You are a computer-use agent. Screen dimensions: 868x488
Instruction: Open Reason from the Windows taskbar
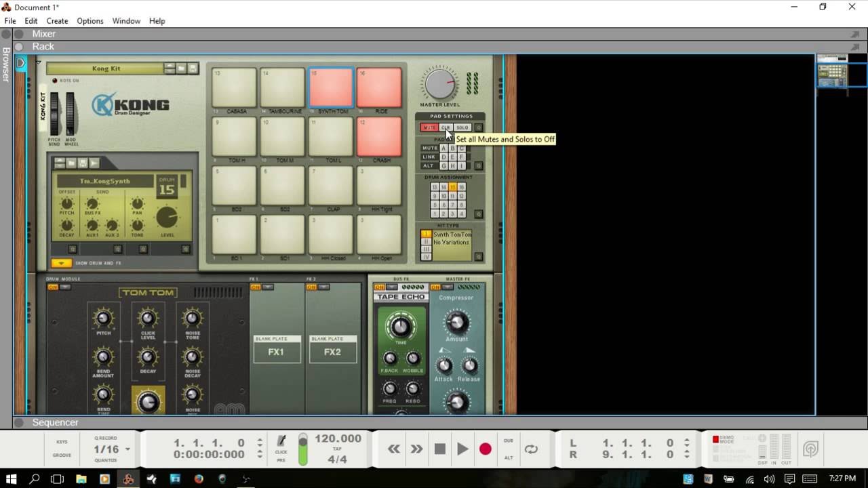point(128,479)
